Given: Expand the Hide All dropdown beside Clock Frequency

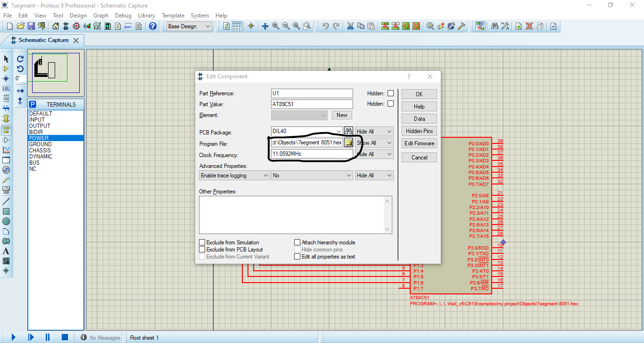Looking at the screenshot, I should (x=389, y=155).
